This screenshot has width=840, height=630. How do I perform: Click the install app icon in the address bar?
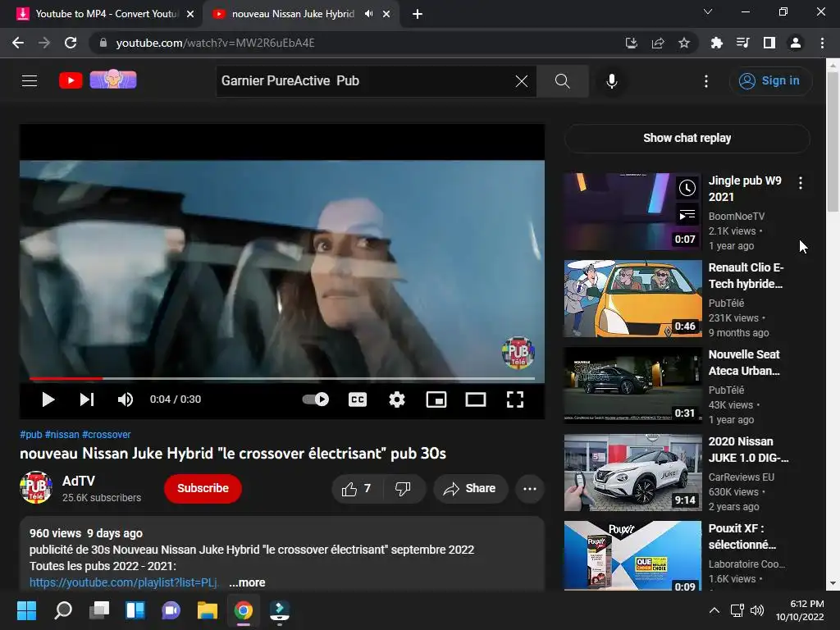click(x=632, y=43)
